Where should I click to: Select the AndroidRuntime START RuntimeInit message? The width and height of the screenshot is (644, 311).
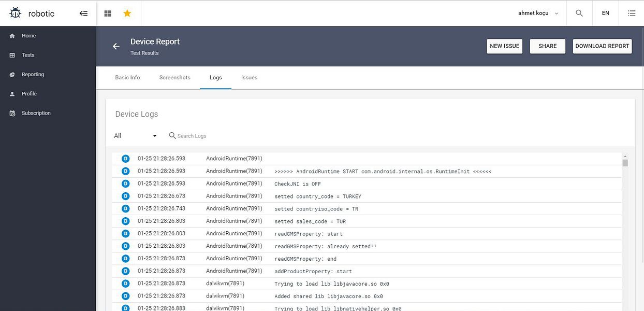tap(383, 172)
